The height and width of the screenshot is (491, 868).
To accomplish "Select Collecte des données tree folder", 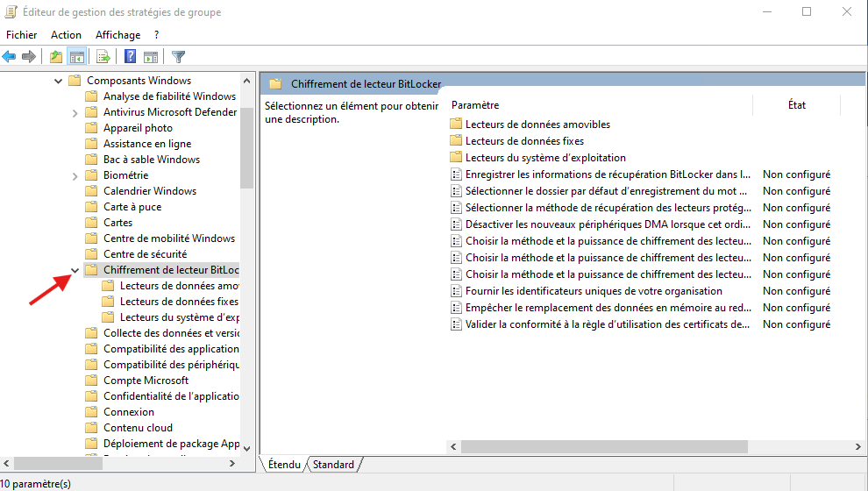I will click(171, 333).
